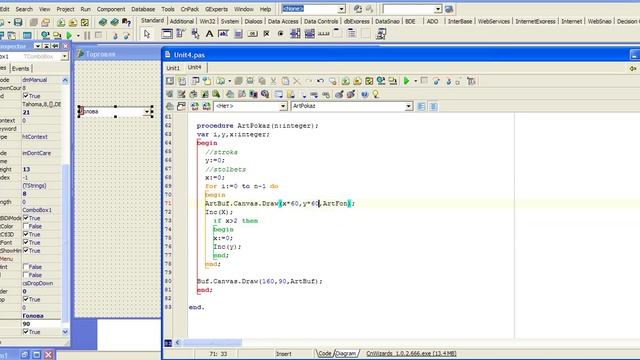This screenshot has height=360, width=640.
Task: Click the Paste clipboard icon in editor toolbar
Action: coord(285,81)
